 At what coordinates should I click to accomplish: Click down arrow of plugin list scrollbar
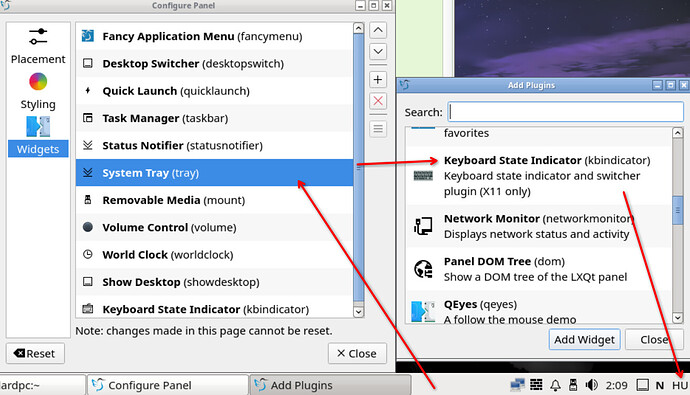[677, 318]
